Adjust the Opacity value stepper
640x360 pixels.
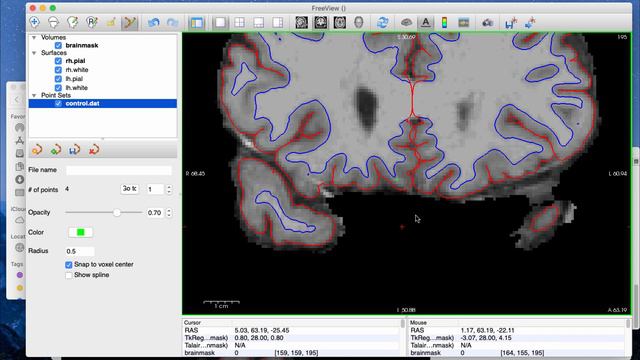coord(169,213)
